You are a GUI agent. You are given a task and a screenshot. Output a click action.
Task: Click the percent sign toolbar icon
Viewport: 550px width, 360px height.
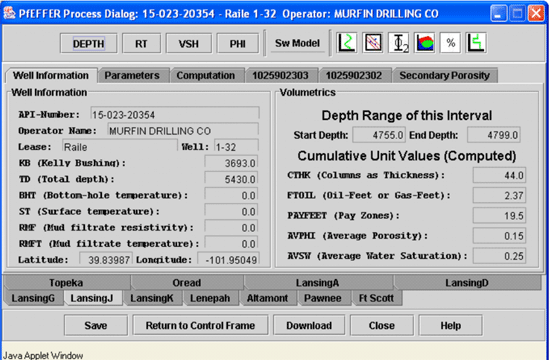point(450,43)
